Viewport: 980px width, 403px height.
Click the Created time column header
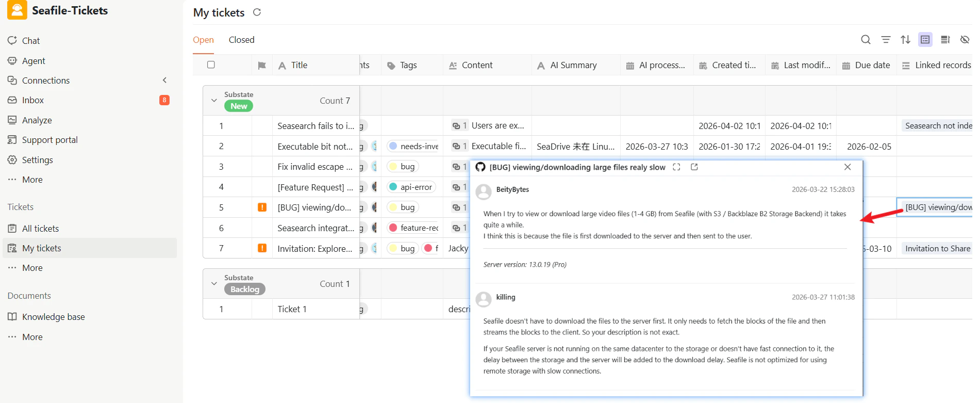point(729,65)
